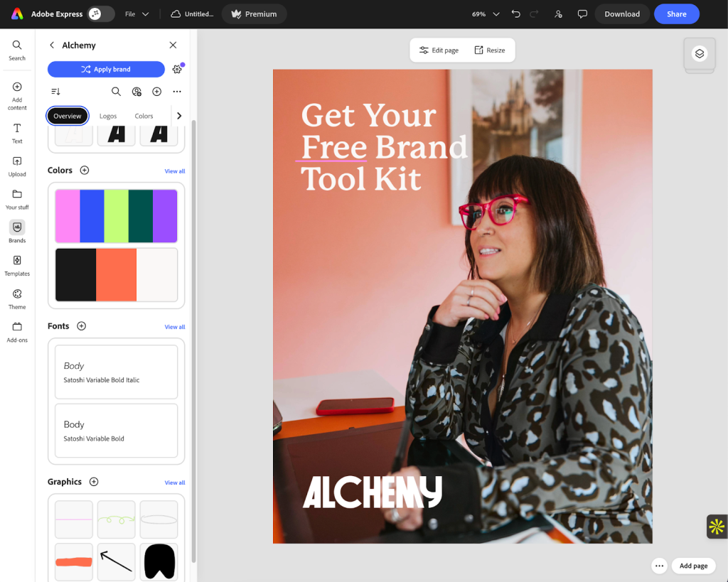The width and height of the screenshot is (728, 582).
Task: Open the Add-ons panel
Action: (17, 333)
